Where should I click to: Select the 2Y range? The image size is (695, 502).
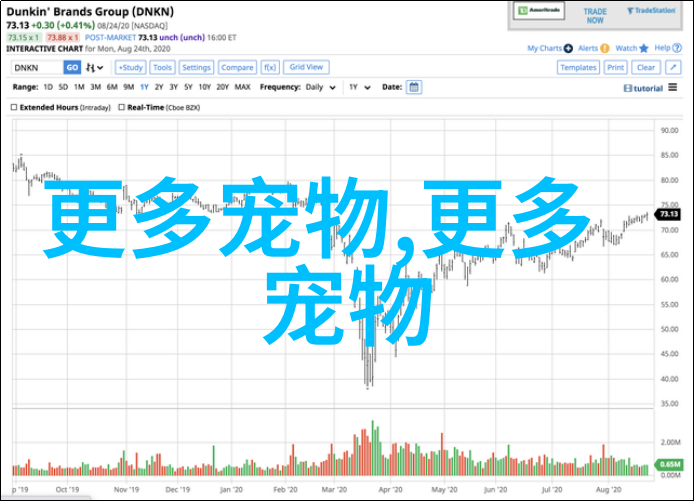tap(159, 87)
